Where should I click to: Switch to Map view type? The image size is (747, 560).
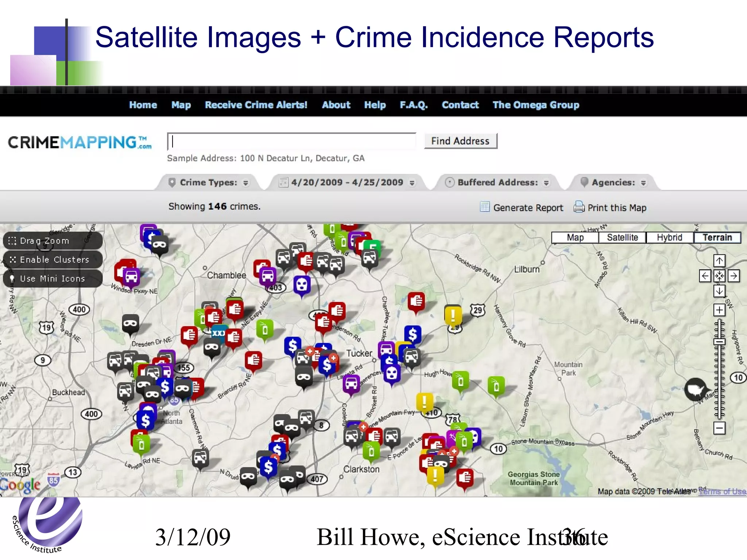click(x=575, y=237)
